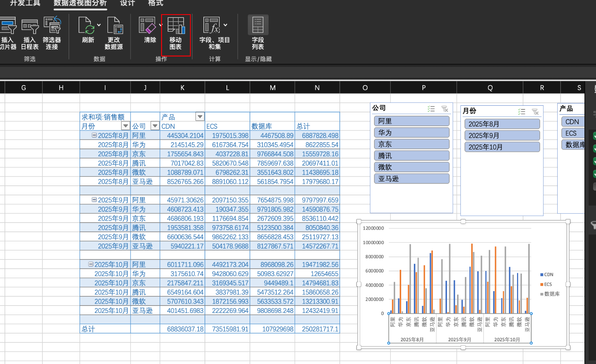Switch to the 格式 ribbon tab
The image size is (596, 364).
[155, 3]
